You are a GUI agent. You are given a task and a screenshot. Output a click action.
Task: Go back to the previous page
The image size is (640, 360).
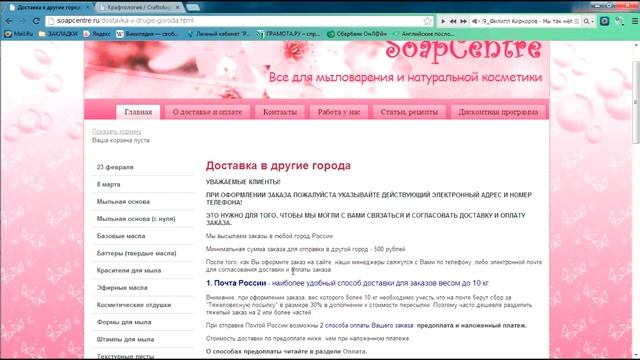(x=9, y=21)
